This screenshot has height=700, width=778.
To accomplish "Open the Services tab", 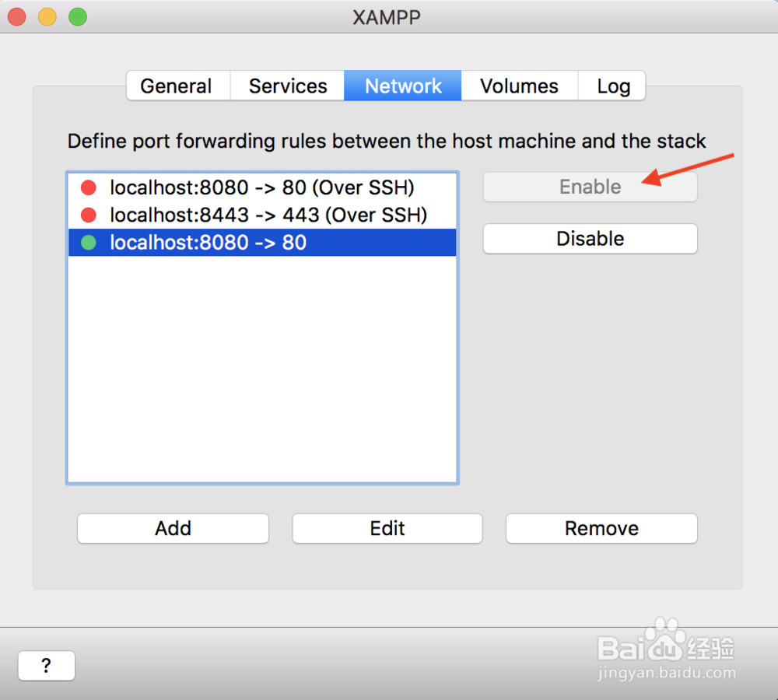I will pyautogui.click(x=287, y=86).
